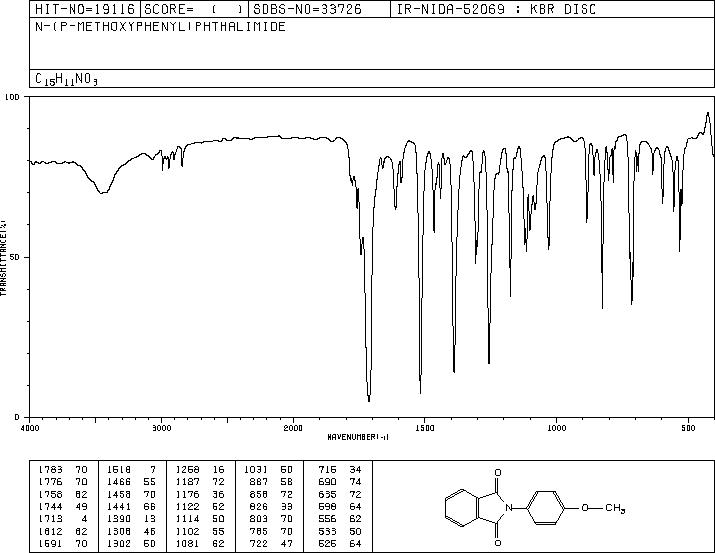
Task: Click peak table entry 1302
Action: click(119, 543)
